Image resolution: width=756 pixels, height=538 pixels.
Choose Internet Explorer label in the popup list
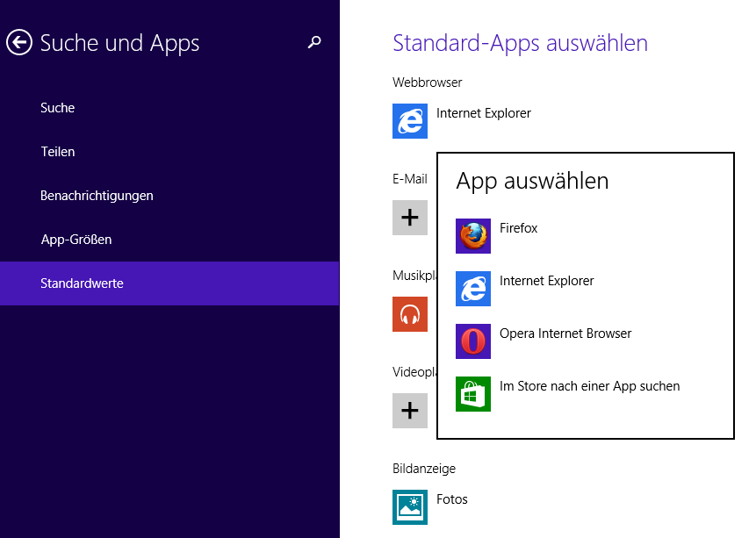(547, 281)
